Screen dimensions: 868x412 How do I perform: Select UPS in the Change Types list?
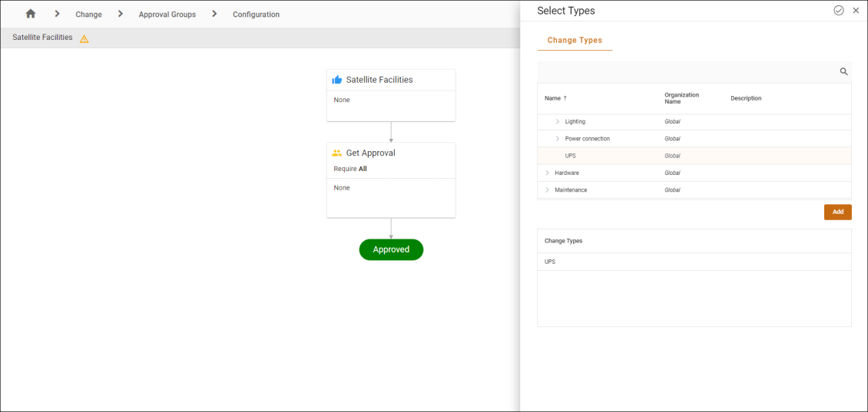(550, 262)
